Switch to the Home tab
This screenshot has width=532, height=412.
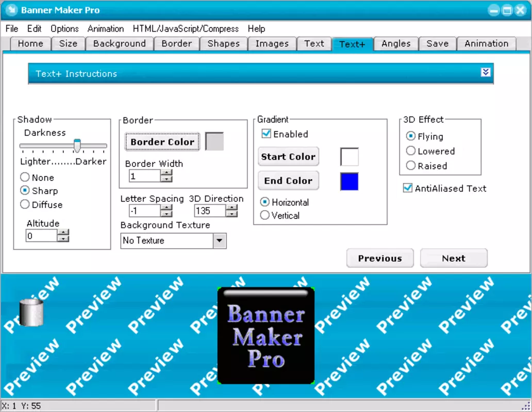tap(30, 44)
